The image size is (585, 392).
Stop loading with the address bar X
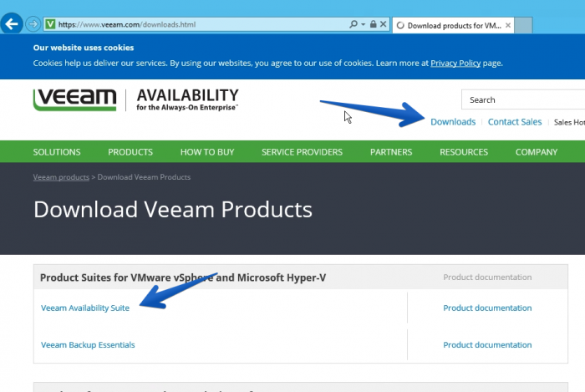coord(383,24)
